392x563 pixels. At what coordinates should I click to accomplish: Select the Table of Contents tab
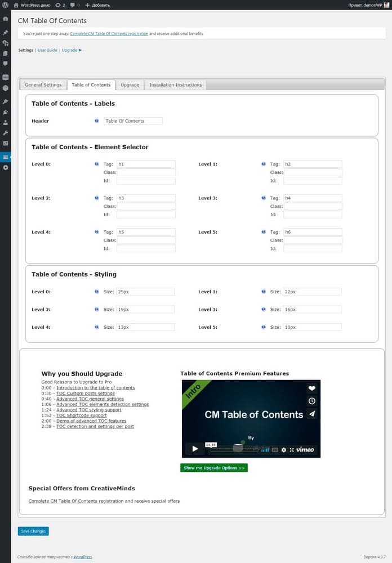click(x=91, y=85)
